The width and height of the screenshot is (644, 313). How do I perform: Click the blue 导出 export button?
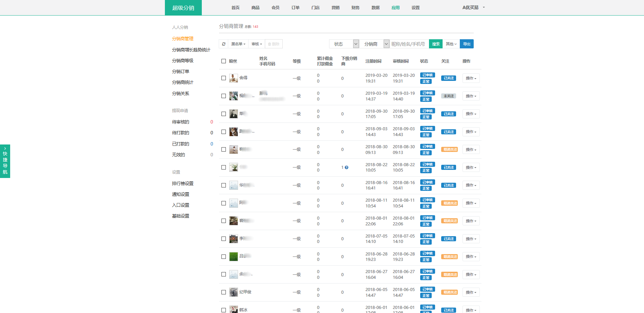(x=467, y=44)
